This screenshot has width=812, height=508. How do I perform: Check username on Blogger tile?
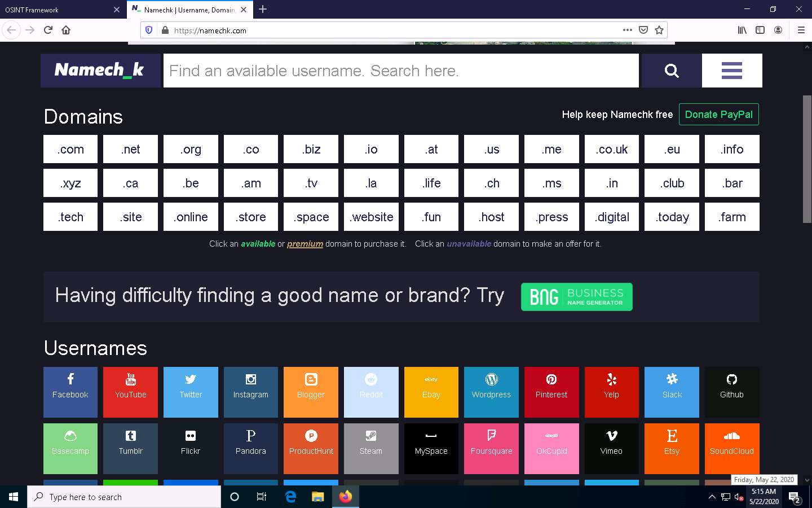click(x=311, y=392)
